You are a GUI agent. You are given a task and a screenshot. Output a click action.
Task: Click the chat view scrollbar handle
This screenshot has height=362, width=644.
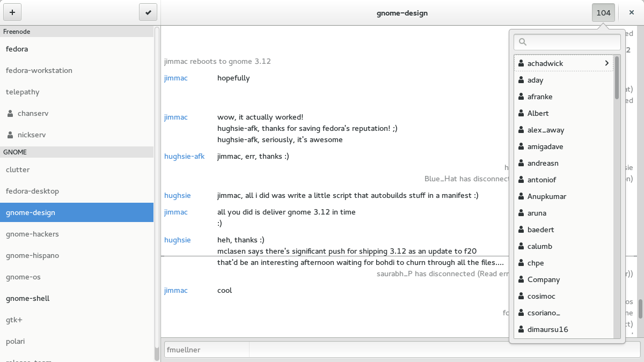click(x=640, y=309)
